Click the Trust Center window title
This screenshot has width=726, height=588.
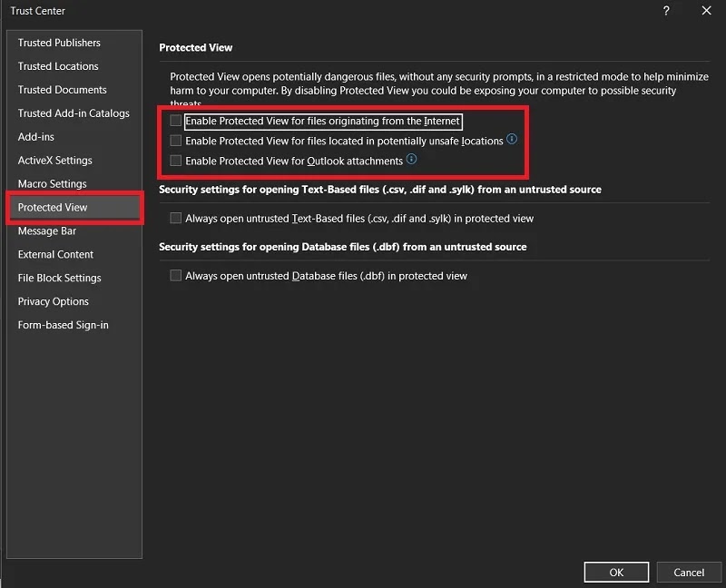click(x=37, y=11)
